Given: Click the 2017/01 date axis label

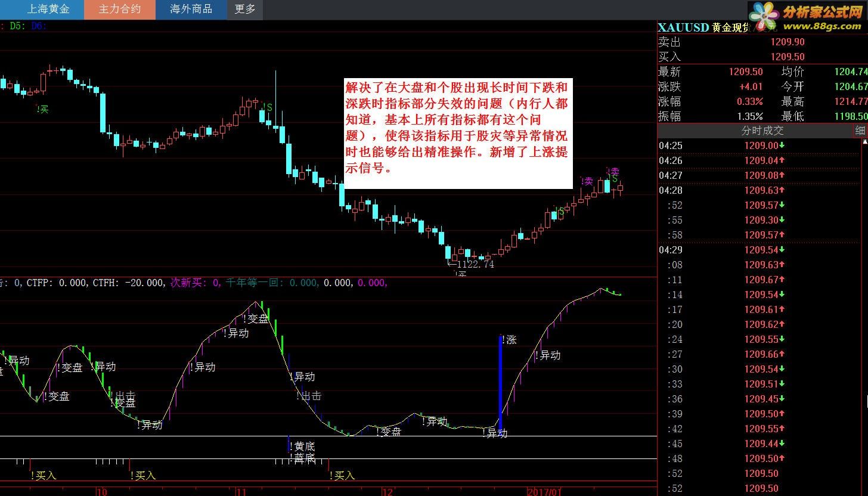Looking at the screenshot, I should click(544, 492).
